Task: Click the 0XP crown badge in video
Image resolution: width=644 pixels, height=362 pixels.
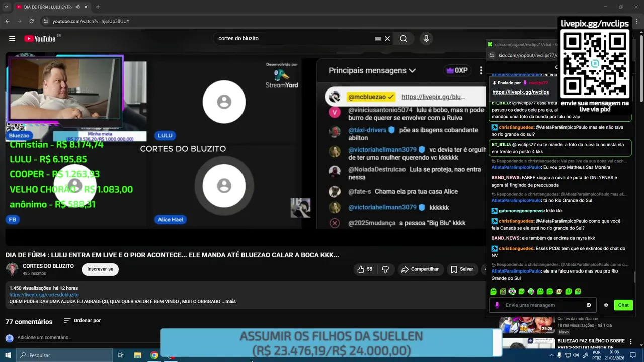Action: coord(457,71)
